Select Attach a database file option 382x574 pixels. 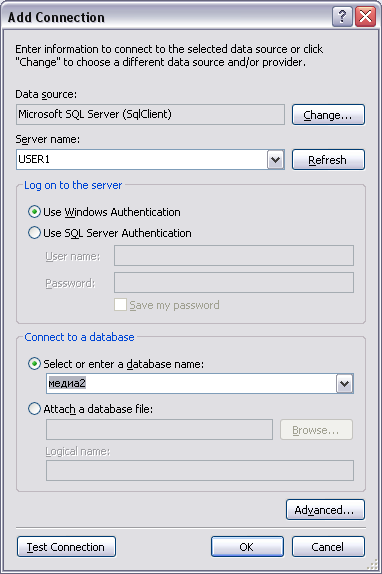pos(34,409)
